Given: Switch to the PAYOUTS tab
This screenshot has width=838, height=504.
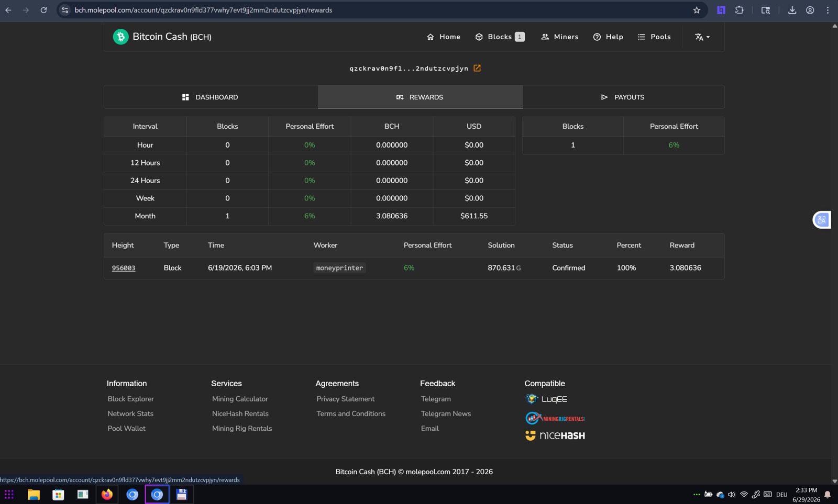Looking at the screenshot, I should [623, 97].
